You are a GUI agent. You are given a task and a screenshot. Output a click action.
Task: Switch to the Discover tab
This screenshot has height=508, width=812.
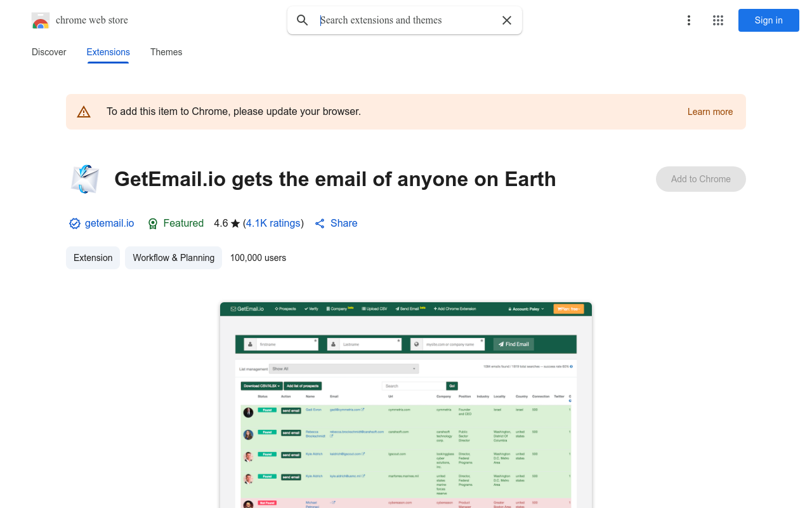49,52
